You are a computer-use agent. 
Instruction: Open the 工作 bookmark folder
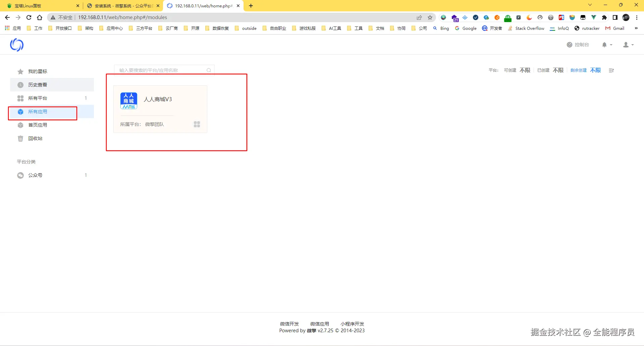(x=34, y=28)
